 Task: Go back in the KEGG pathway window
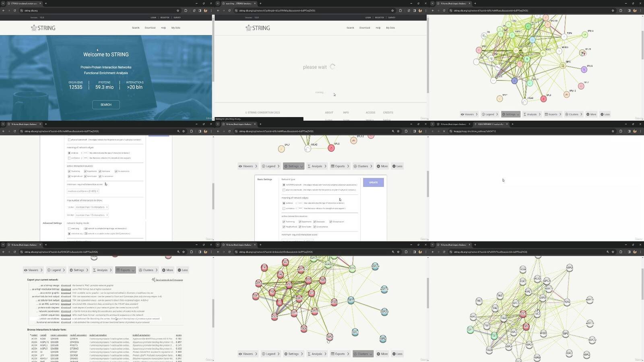(x=433, y=131)
